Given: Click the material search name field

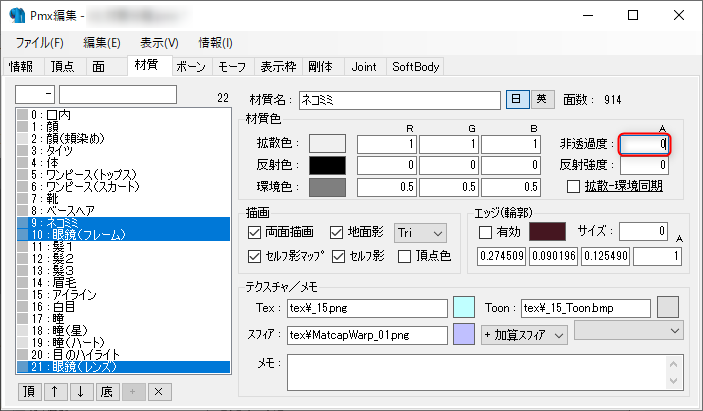Looking at the screenshot, I should pos(118,95).
